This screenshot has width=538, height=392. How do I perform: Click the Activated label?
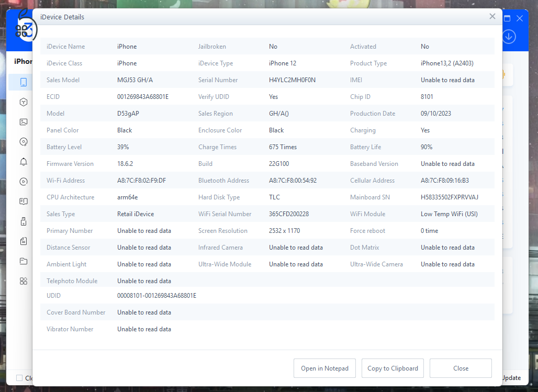coord(363,47)
